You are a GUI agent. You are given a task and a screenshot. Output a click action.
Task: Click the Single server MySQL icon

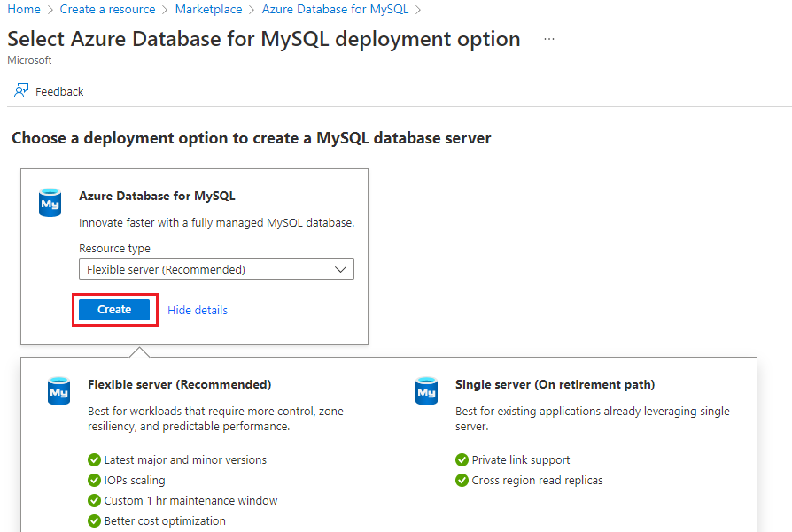[x=426, y=390]
